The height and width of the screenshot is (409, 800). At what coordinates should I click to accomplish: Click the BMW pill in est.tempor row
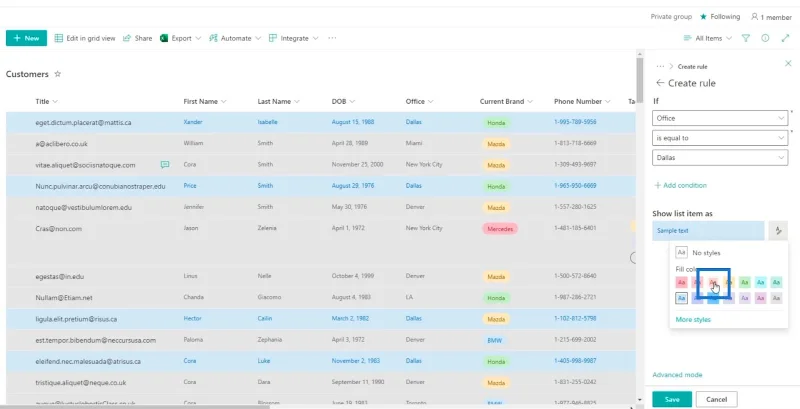click(494, 340)
